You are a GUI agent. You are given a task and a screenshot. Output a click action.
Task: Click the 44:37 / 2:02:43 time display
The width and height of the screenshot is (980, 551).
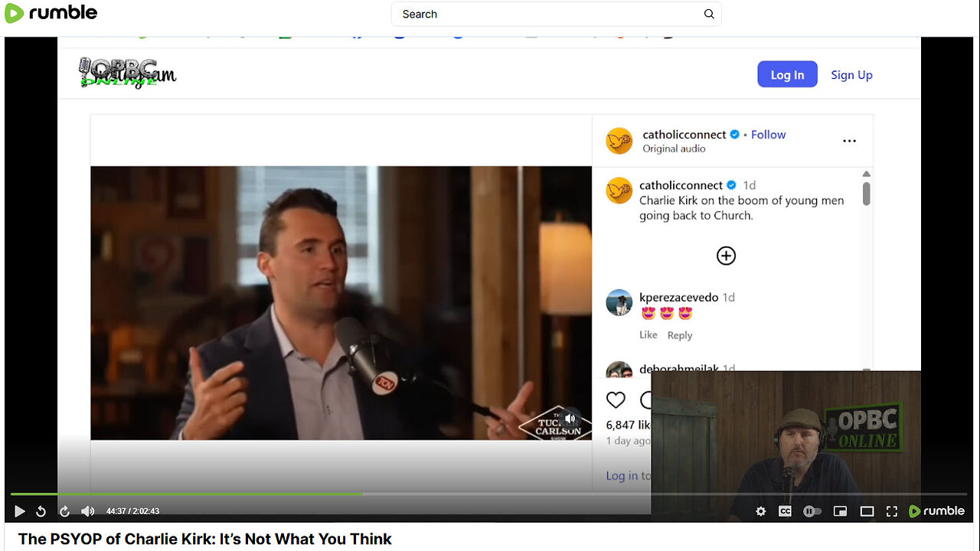point(132,511)
